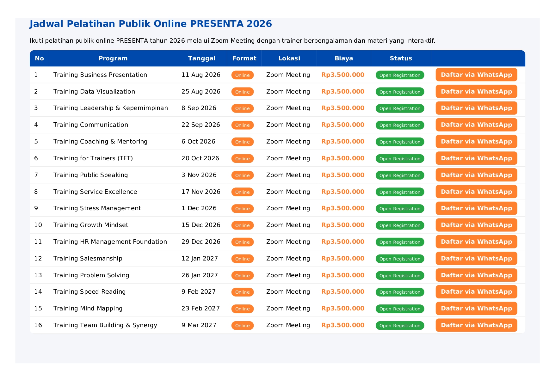
Task: Select the 'Training Growth Mindset' program name
Action: (91, 225)
